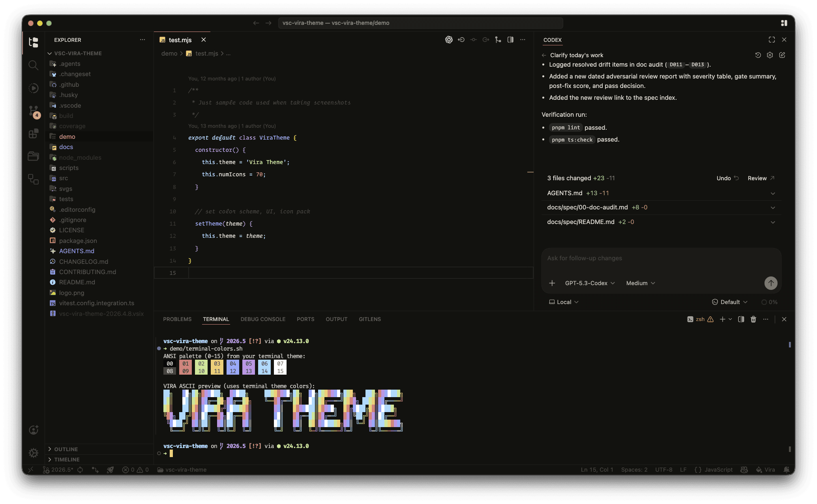Open the Search view in activity bar

(34, 65)
